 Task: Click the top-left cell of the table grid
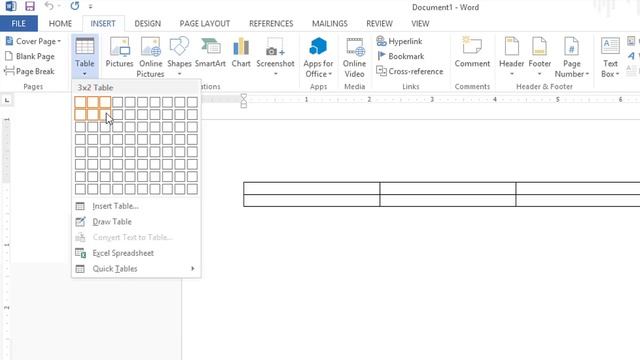(x=80, y=102)
